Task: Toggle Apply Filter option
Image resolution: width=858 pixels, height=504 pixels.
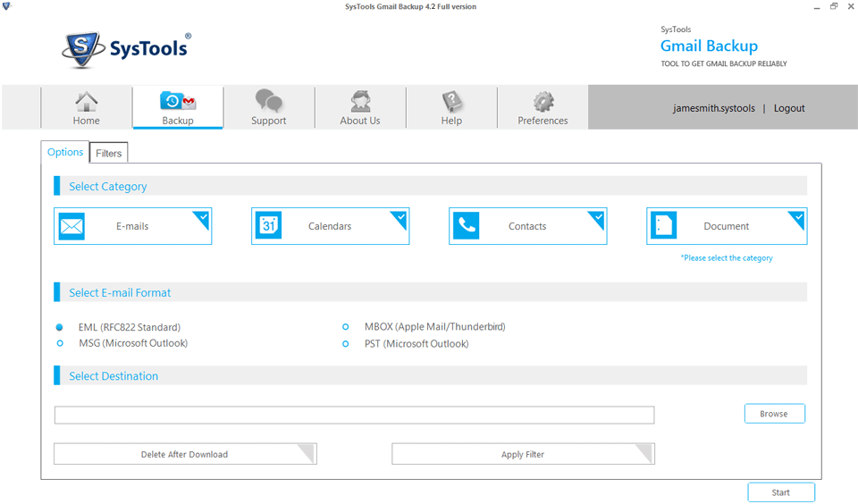Action: 523,454
